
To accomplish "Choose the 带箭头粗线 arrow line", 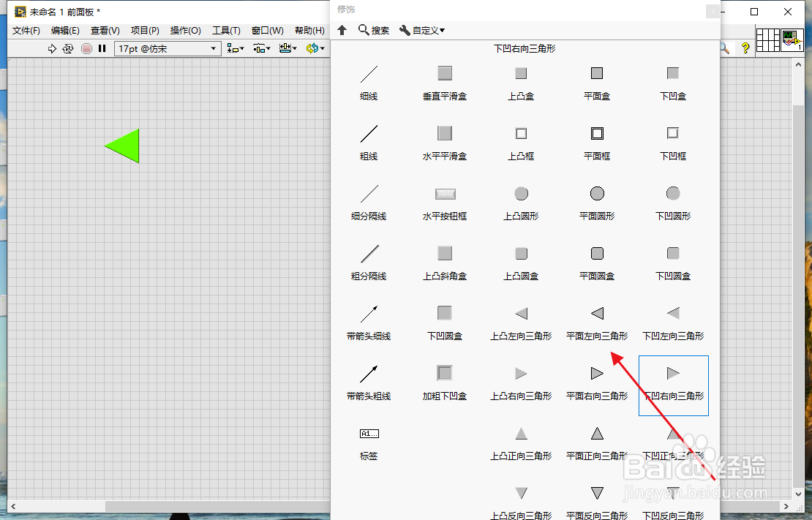I will (369, 383).
